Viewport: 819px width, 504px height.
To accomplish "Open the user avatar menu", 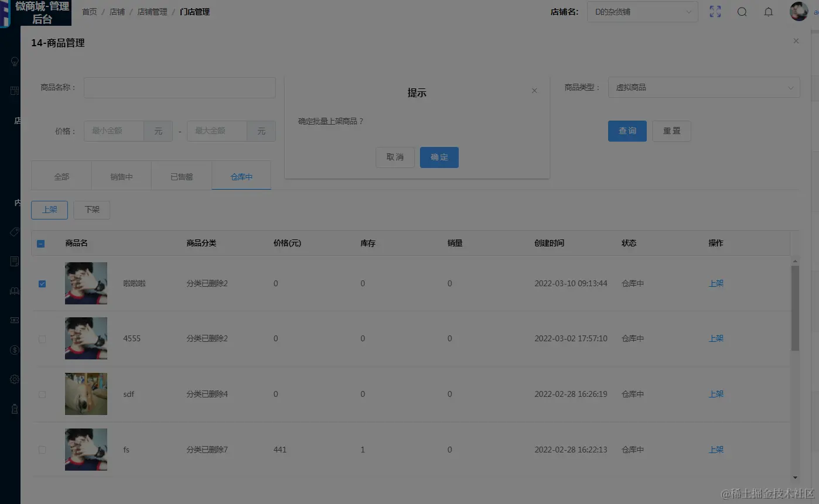I will (799, 11).
